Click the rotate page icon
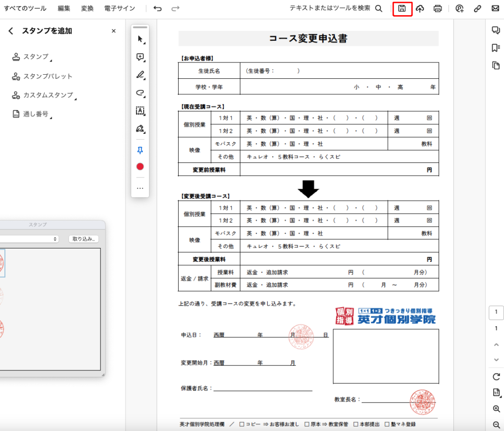This screenshot has width=504, height=431. 496,377
